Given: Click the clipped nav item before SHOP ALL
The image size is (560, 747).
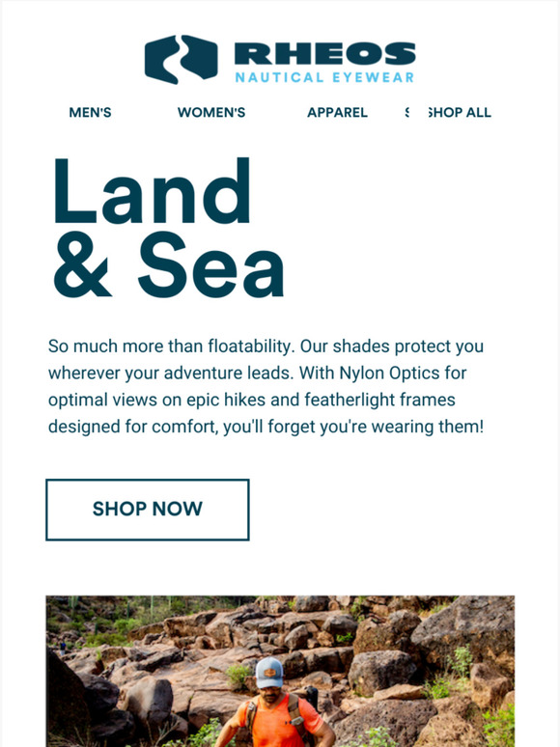Looking at the screenshot, I should 407,112.
